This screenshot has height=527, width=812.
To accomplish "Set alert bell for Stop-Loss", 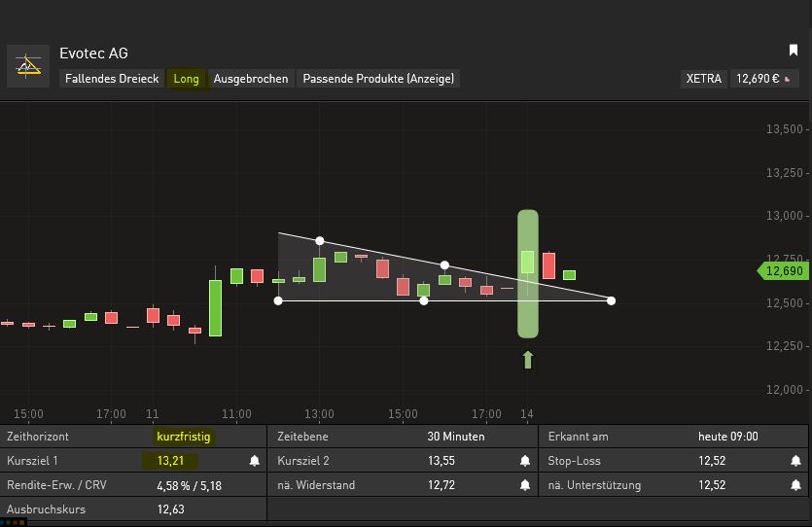I will (x=795, y=461).
